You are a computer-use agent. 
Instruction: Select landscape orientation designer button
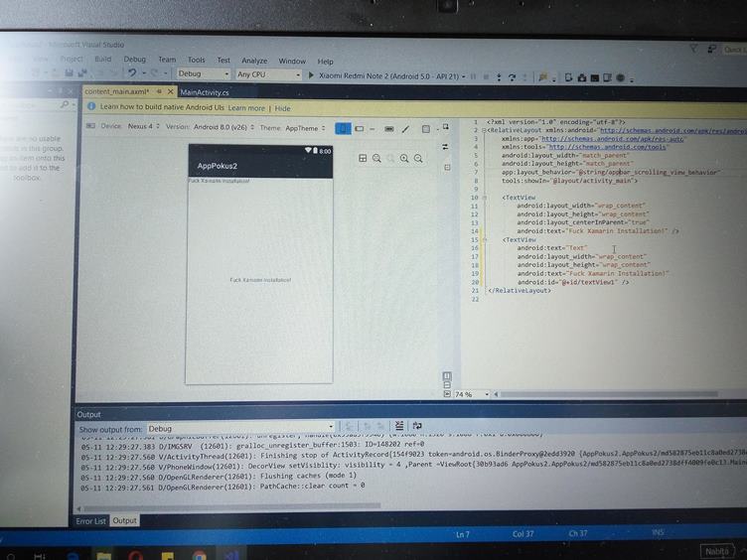[x=360, y=128]
